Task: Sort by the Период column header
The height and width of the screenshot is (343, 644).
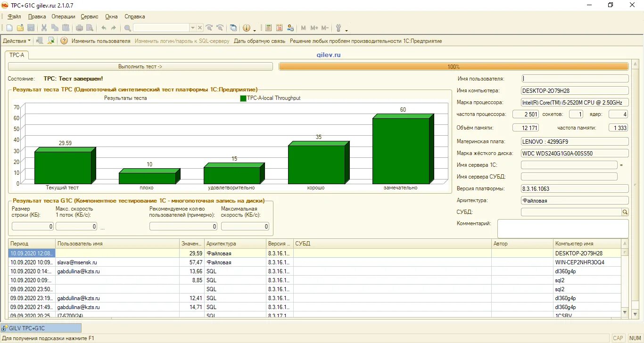Action: point(32,244)
